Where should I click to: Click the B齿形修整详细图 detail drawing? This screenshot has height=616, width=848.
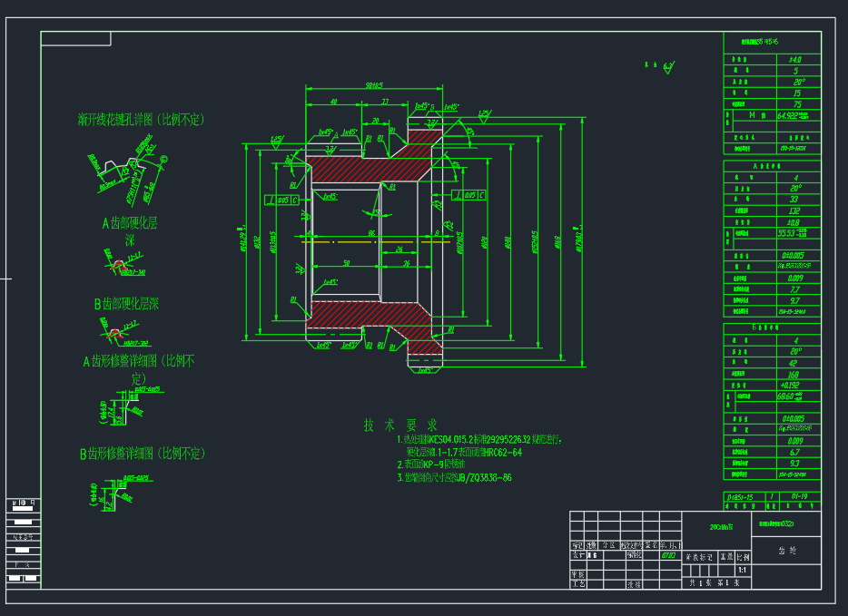114,494
